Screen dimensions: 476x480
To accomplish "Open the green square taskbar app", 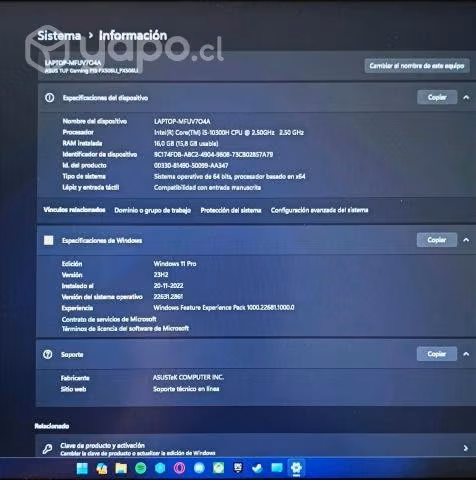I will [218, 468].
